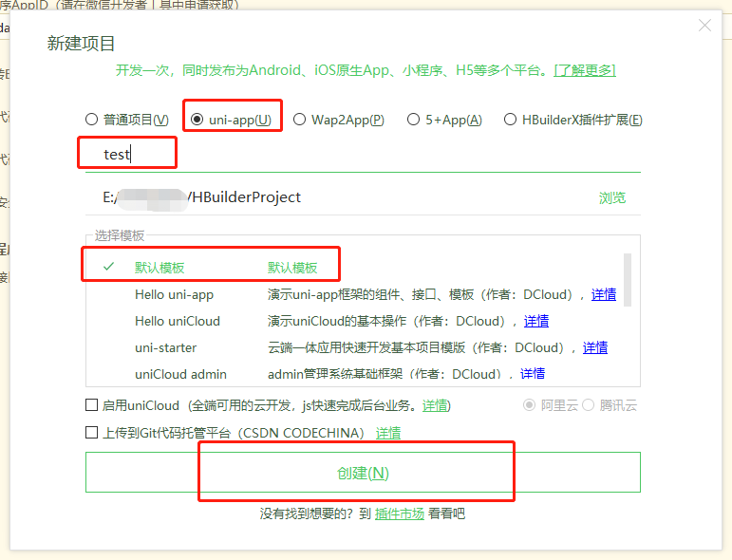The width and height of the screenshot is (732, 560).
Task: Click the template list scrollbar
Action: point(628,280)
